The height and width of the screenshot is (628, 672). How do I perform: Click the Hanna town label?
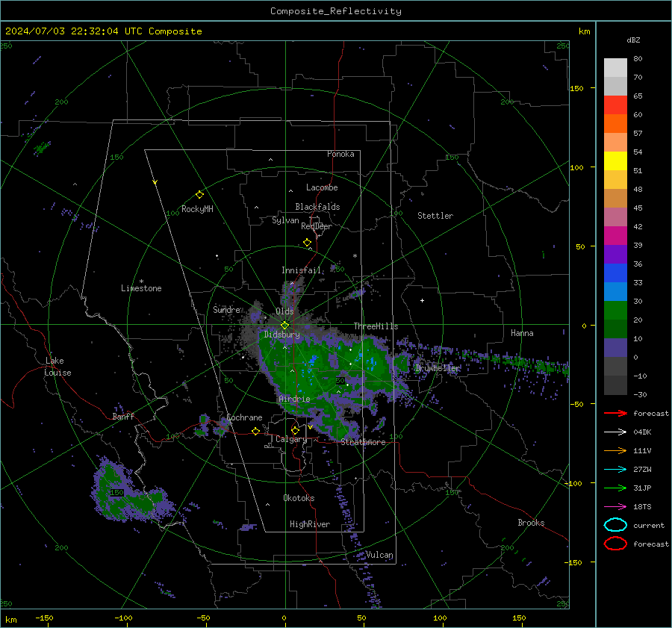(522, 333)
